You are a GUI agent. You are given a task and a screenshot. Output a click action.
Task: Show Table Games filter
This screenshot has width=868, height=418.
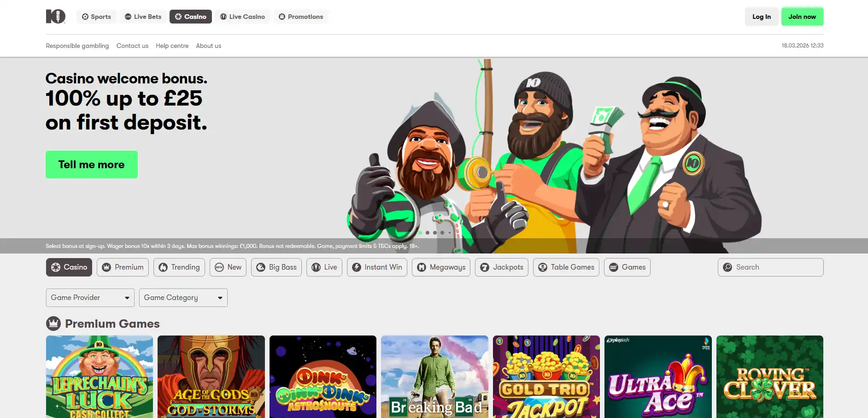point(566,267)
